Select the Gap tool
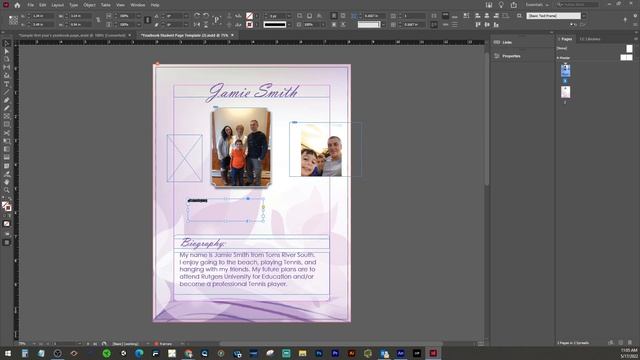 point(7,68)
